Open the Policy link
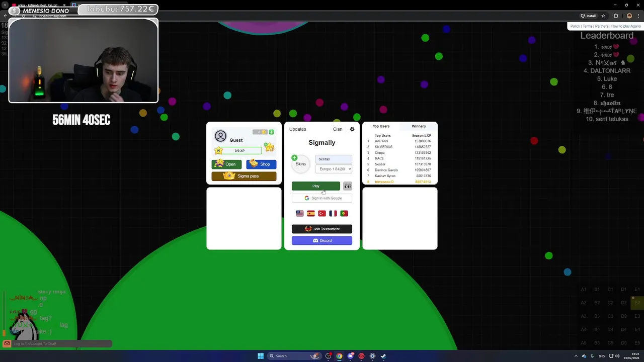644x362 pixels. (x=575, y=26)
